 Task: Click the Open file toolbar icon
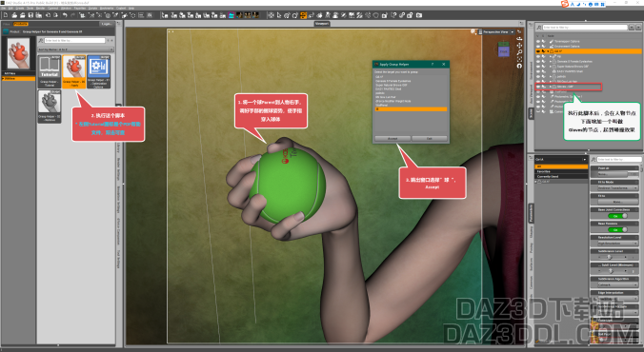[x=14, y=15]
